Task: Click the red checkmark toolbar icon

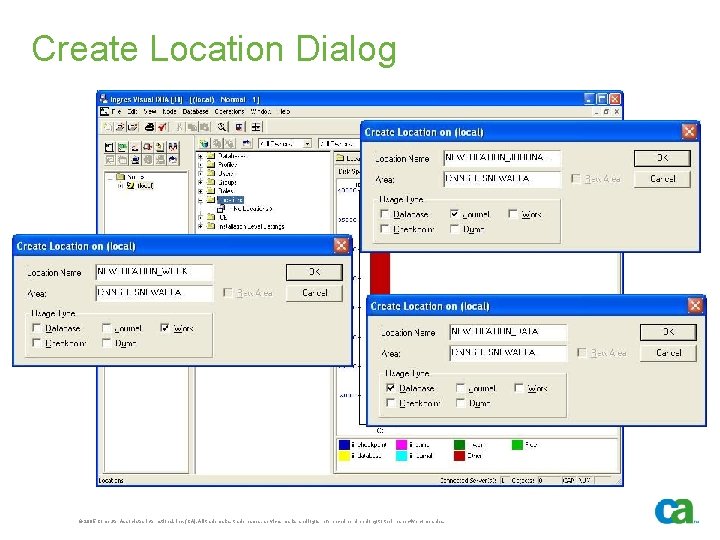Action: [x=162, y=127]
